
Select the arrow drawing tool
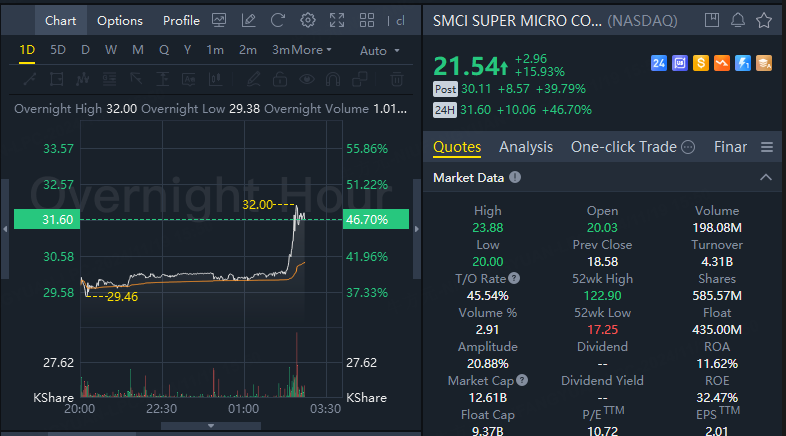(136, 79)
